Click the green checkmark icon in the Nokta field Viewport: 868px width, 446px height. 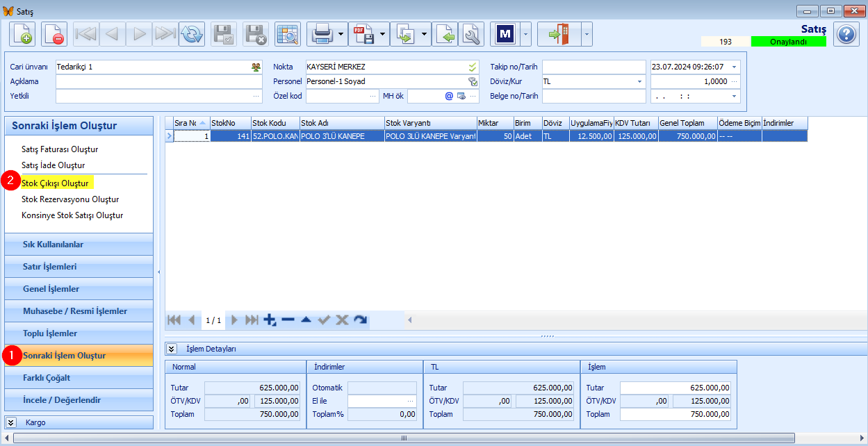[x=473, y=67]
